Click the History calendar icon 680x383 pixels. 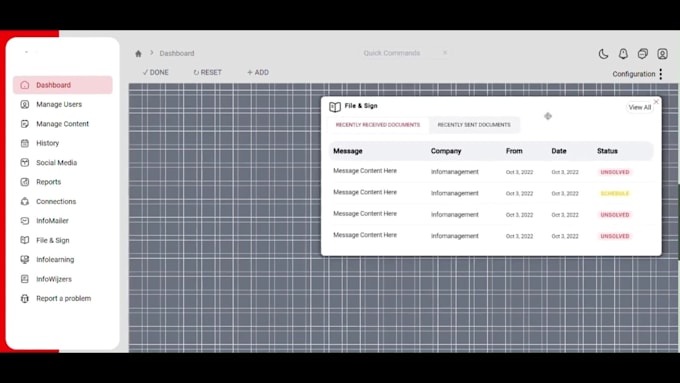(x=25, y=143)
